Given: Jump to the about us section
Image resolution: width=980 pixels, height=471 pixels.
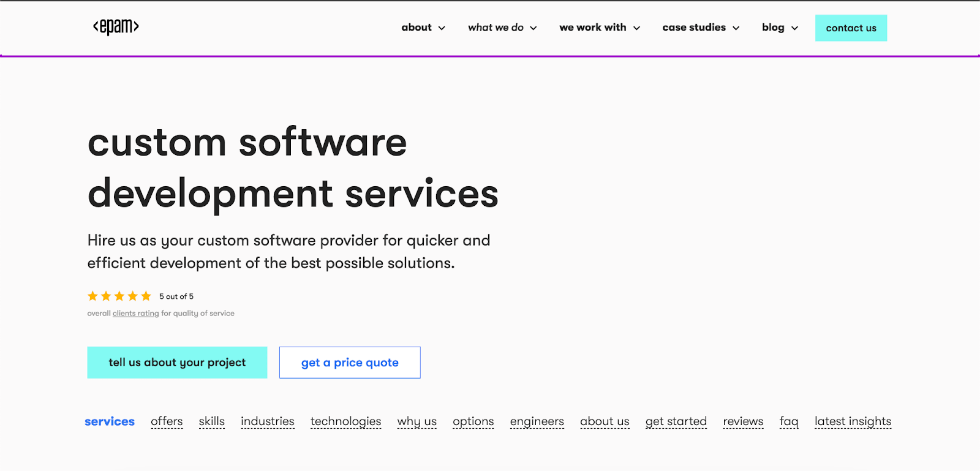Looking at the screenshot, I should click(605, 421).
